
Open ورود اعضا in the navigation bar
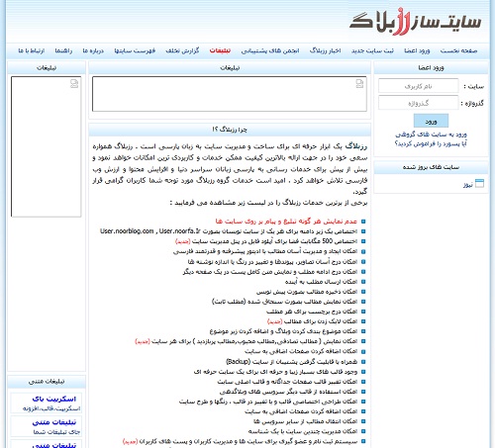click(x=417, y=50)
